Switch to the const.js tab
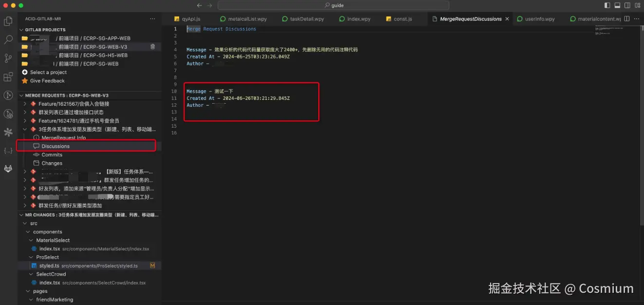644x305 pixels. pyautogui.click(x=399, y=19)
